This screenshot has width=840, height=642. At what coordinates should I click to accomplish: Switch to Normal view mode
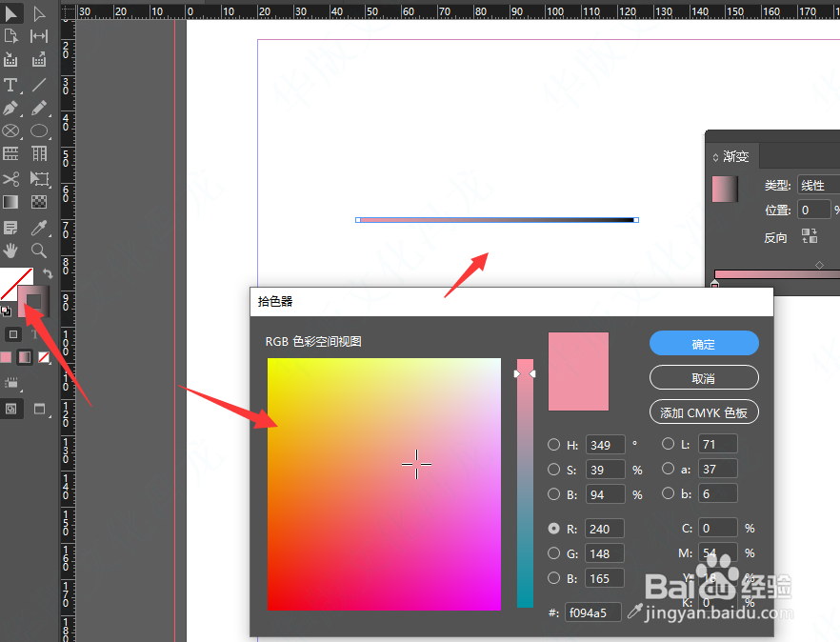(10, 410)
